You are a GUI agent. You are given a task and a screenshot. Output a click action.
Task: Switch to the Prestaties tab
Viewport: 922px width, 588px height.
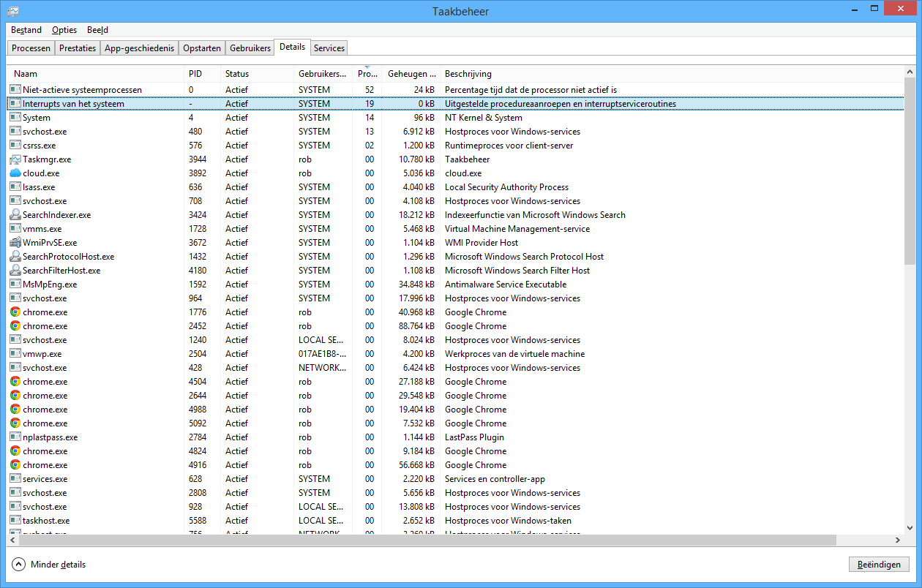point(78,48)
